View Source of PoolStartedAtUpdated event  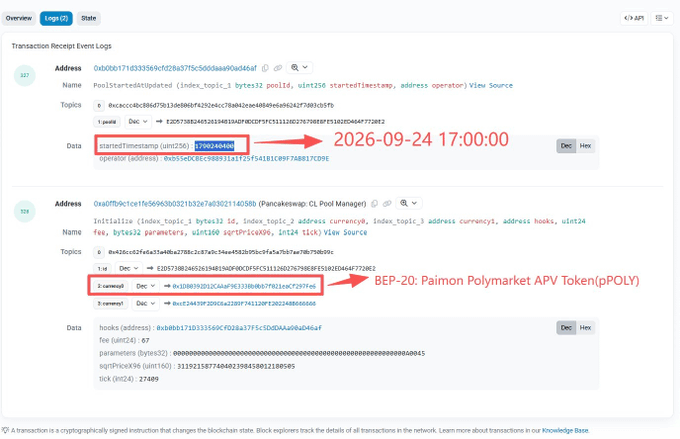(x=491, y=85)
